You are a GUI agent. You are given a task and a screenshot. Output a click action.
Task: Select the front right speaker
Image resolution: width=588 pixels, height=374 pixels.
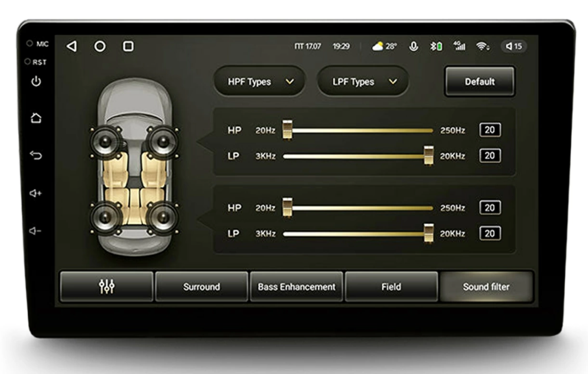click(163, 141)
